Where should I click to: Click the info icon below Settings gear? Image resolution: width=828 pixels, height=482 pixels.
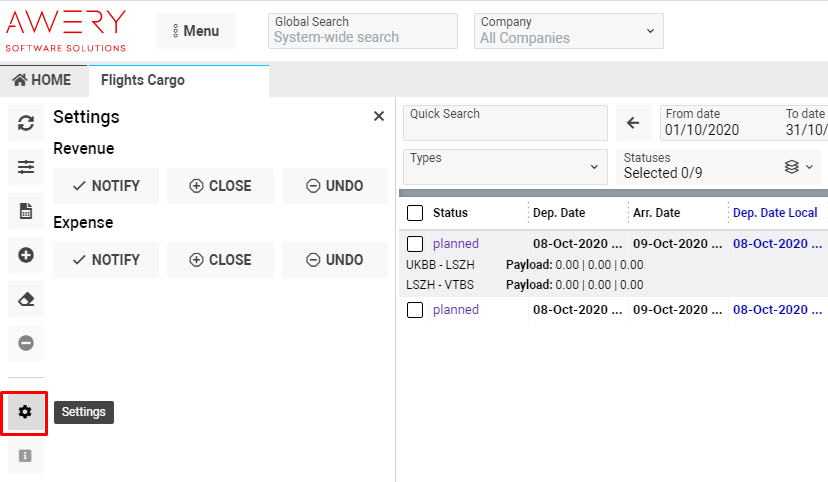pos(26,456)
